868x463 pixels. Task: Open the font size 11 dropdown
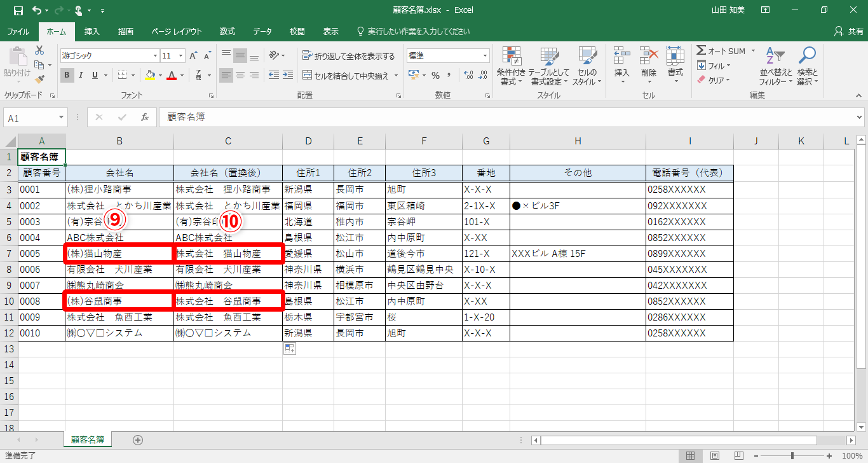[x=180, y=56]
